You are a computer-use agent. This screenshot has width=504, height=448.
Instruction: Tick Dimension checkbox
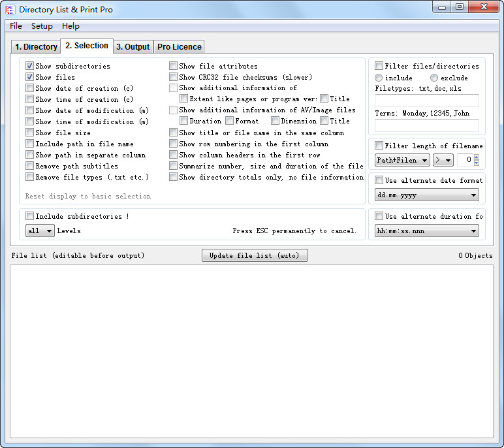click(275, 121)
